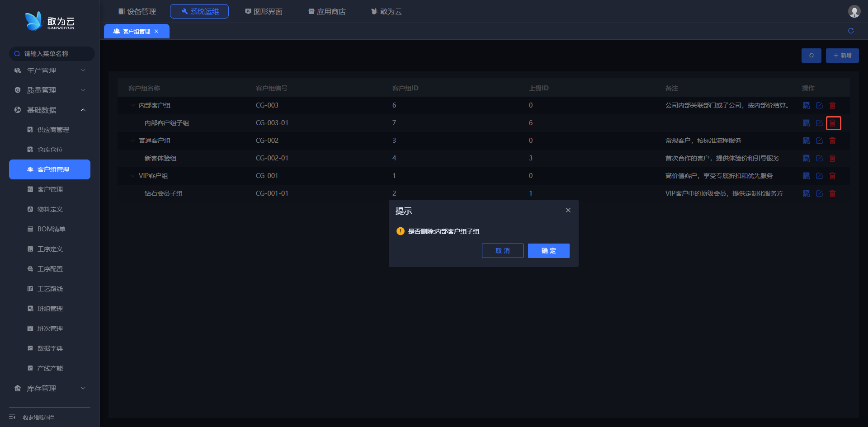
Task: Click 取消 to cancel deletion
Action: point(502,251)
